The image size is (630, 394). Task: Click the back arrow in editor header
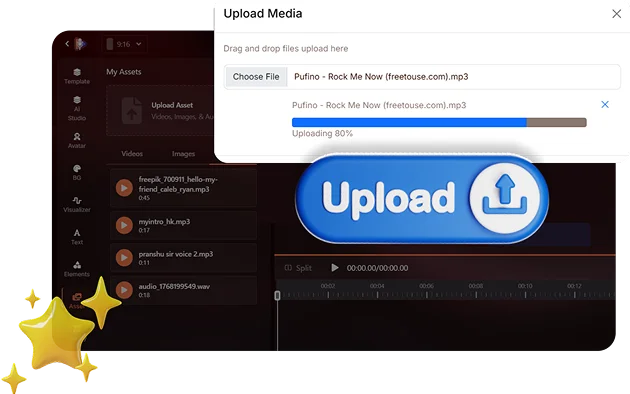[x=67, y=43]
